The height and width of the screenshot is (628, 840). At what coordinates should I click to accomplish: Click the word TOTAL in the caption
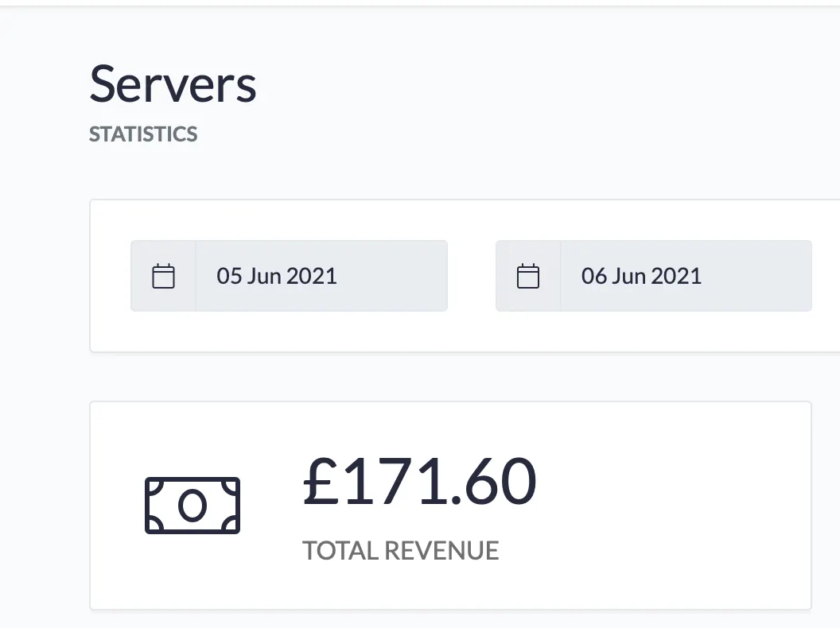[x=340, y=550]
